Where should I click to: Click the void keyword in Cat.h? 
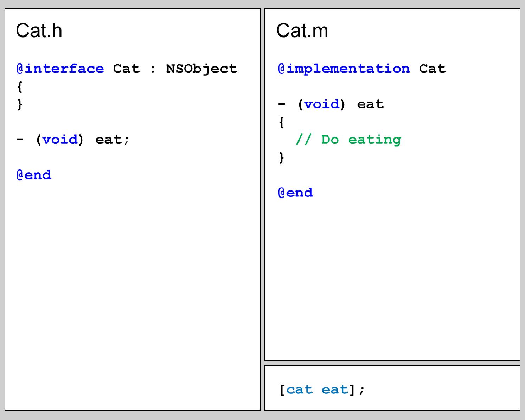tap(60, 140)
